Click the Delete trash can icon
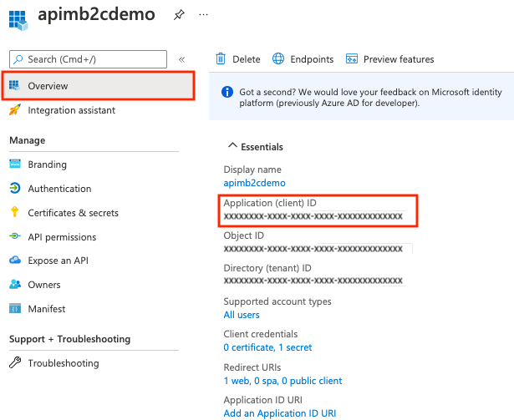Screen dimensions: 514x420 point(221,59)
